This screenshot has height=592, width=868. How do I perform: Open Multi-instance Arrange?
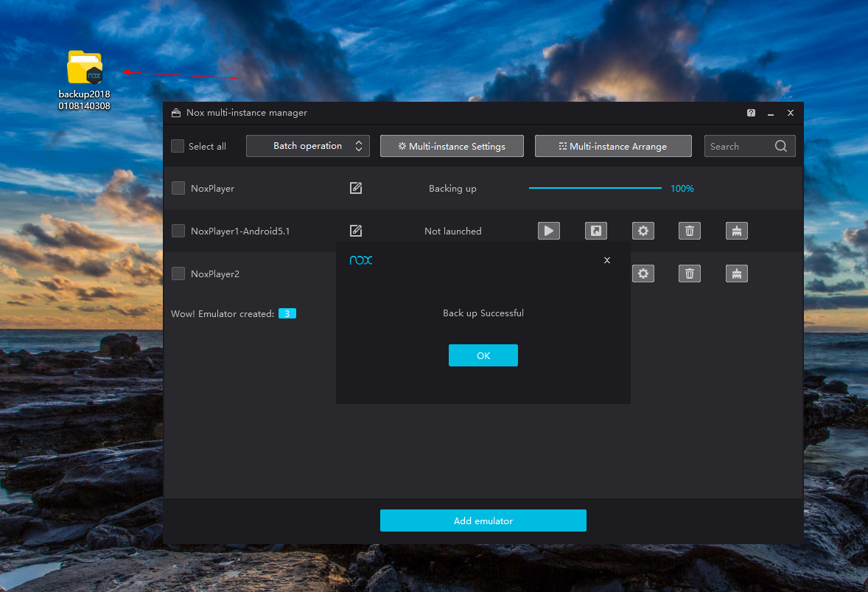(613, 146)
